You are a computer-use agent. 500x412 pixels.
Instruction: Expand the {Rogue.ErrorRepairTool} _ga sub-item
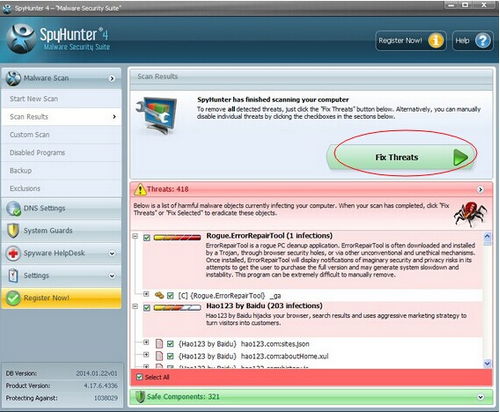(x=146, y=294)
